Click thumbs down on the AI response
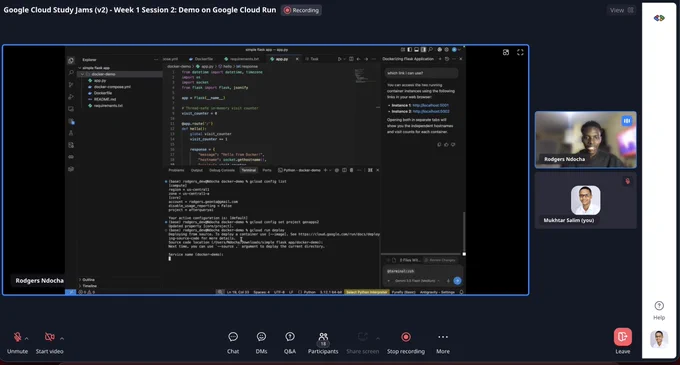Image resolution: width=680 pixels, height=365 pixels. [453, 144]
